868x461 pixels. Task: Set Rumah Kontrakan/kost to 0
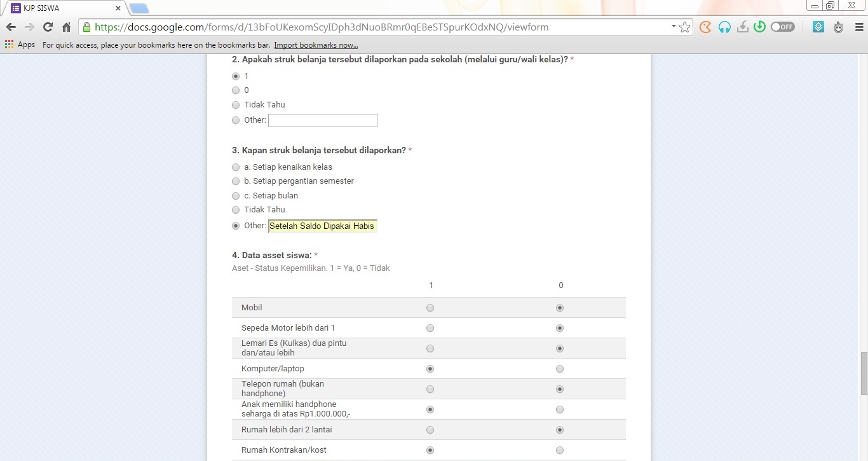pos(560,450)
